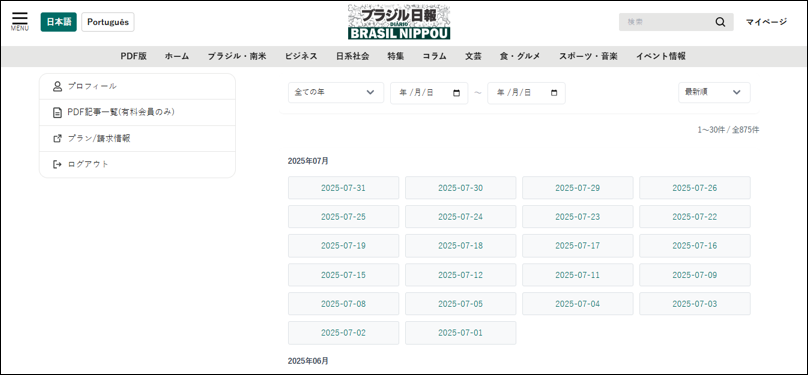Open the 2025-07-12 PDF issue

[x=461, y=275]
